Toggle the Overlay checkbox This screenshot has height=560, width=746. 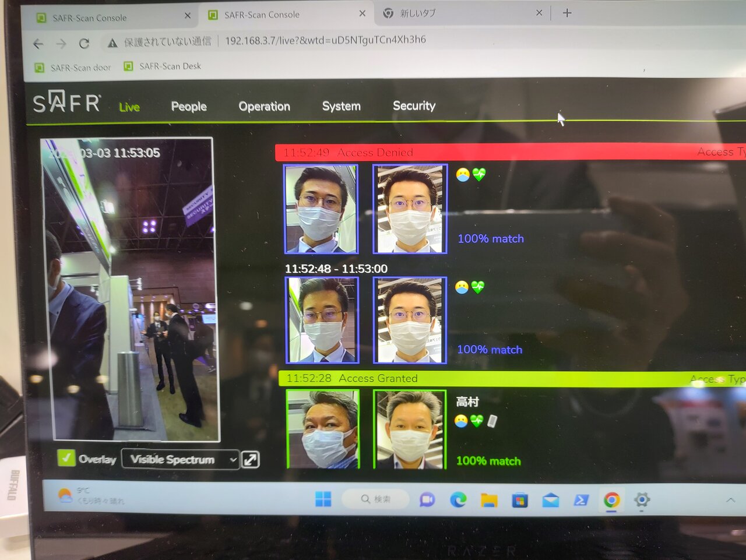pos(66,458)
